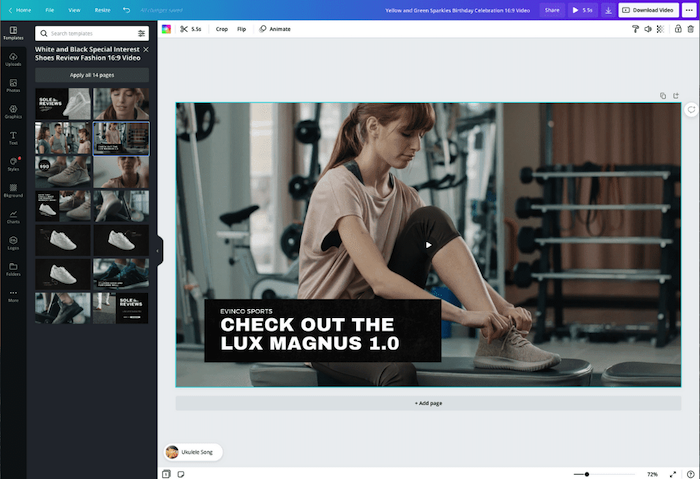
Task: Click the EVINCO SPORTS text on canvas
Action: tap(246, 311)
